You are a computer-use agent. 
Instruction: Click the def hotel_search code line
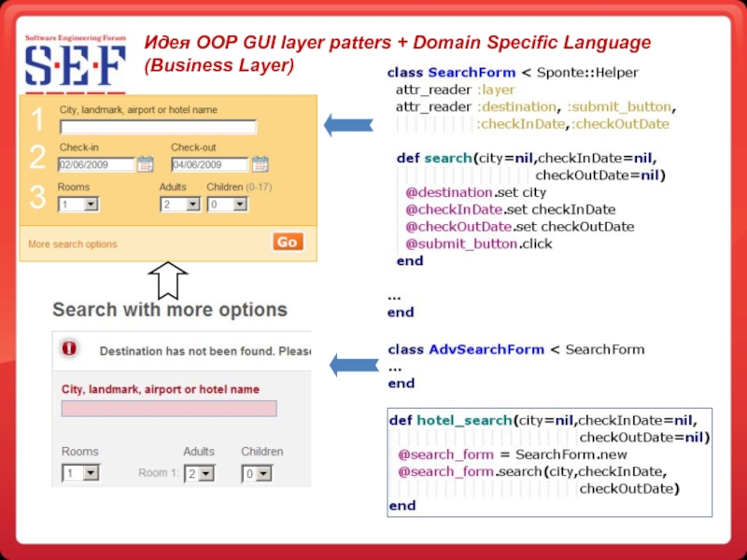point(543,421)
